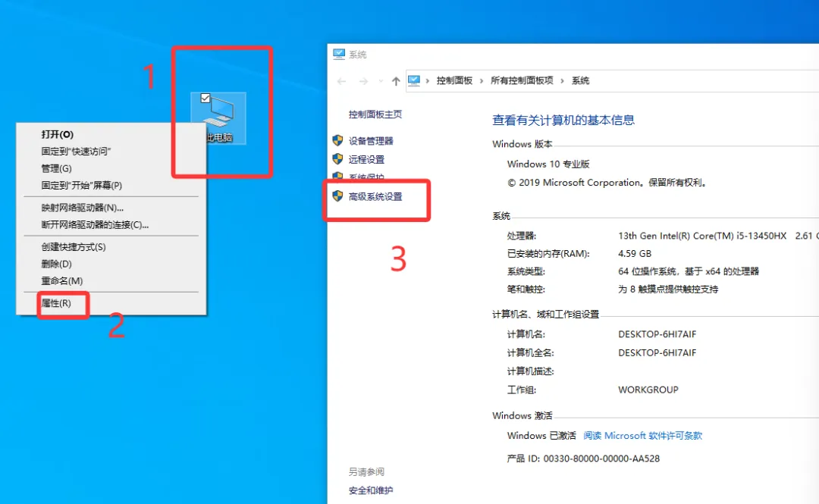819x504 pixels.
Task: Click 64 位操作系统 system type value
Action: [x=689, y=271]
